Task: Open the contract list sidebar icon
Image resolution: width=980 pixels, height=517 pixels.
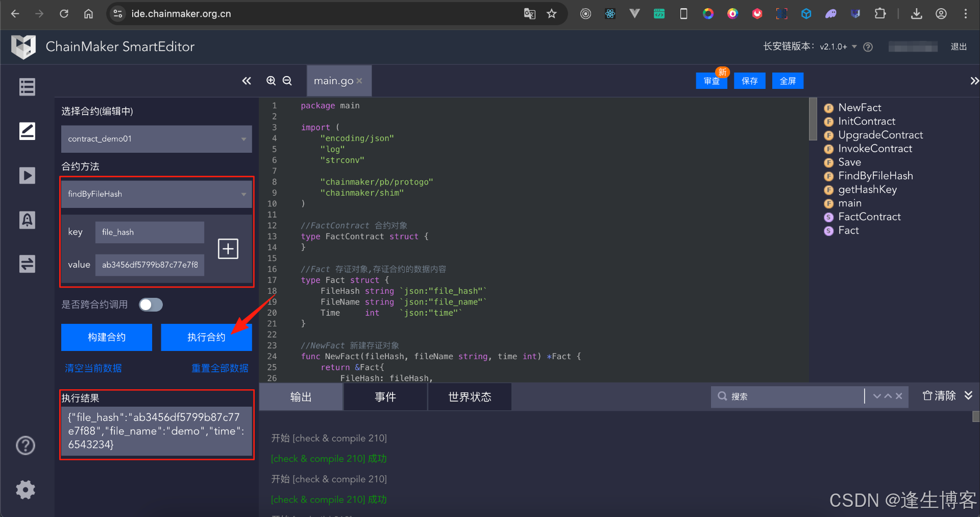Action: 27,87
